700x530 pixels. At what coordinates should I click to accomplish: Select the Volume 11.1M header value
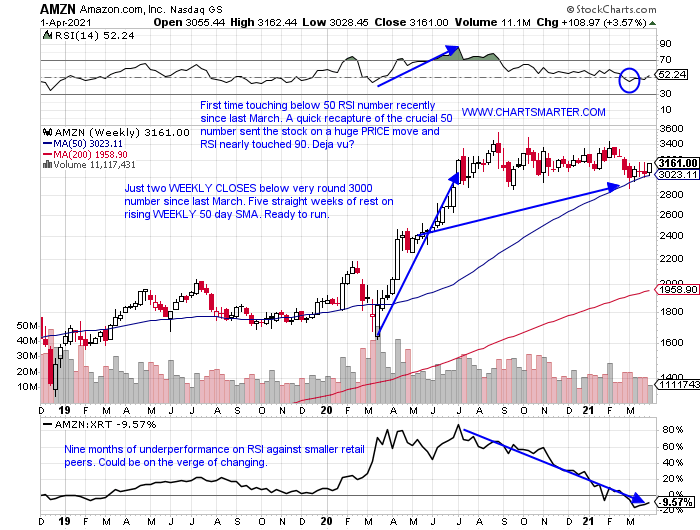tap(492, 22)
